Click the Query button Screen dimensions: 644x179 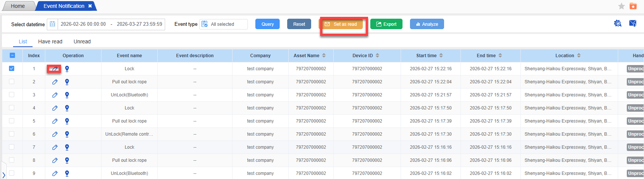(267, 24)
